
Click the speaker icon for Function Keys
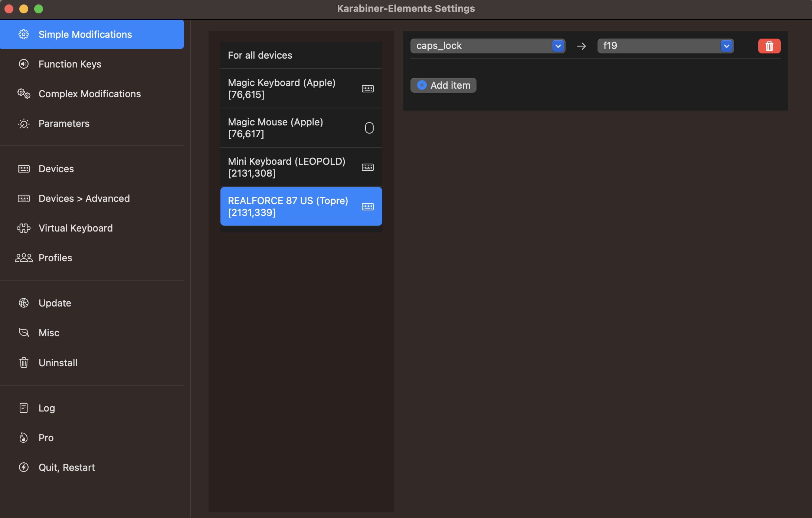[24, 64]
